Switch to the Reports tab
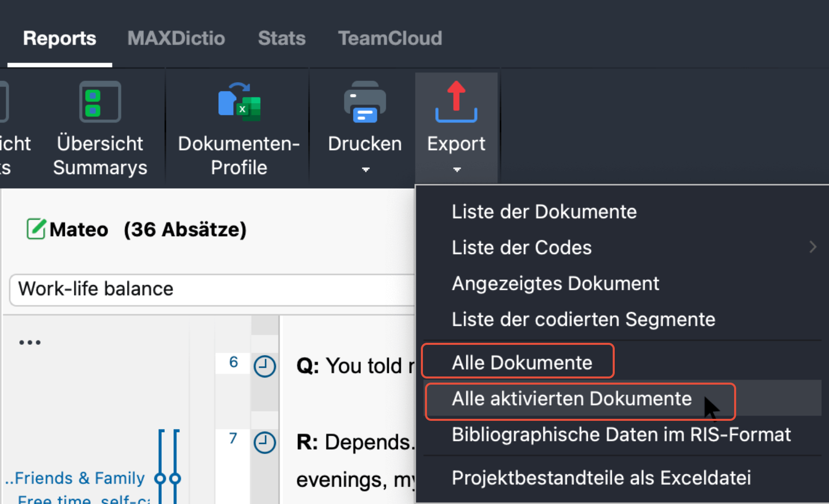Image resolution: width=829 pixels, height=504 pixels. 60,39
